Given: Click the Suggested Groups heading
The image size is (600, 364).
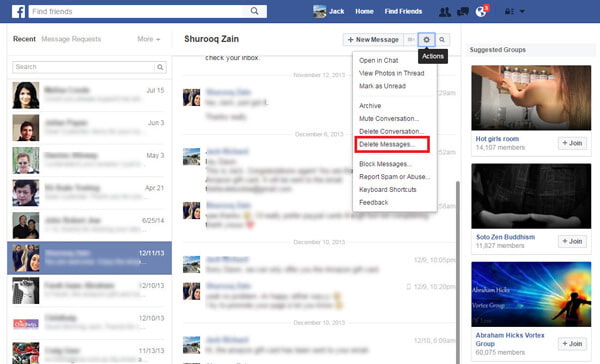Looking at the screenshot, I should [x=497, y=50].
